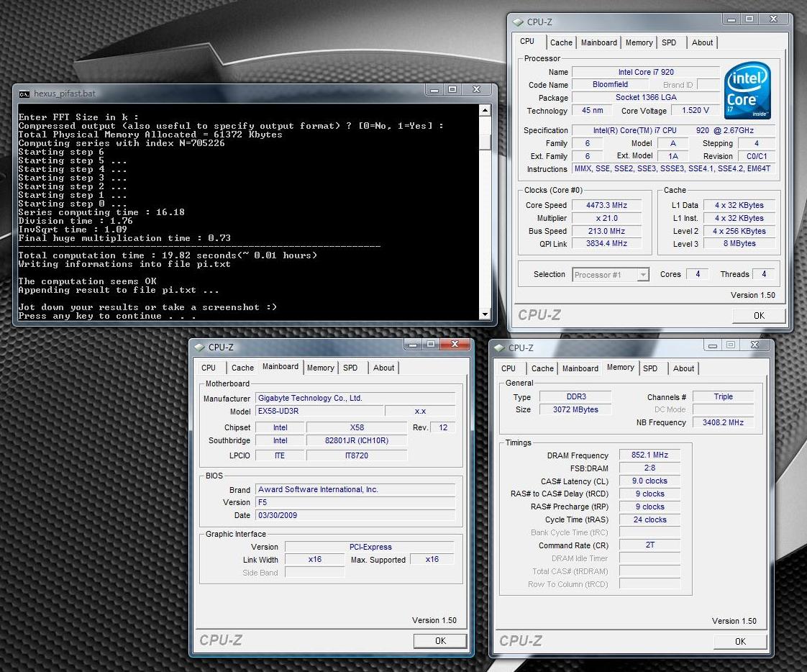Maximize the hexus_pifast.bat console window
The width and height of the screenshot is (807, 672).
click(452, 90)
